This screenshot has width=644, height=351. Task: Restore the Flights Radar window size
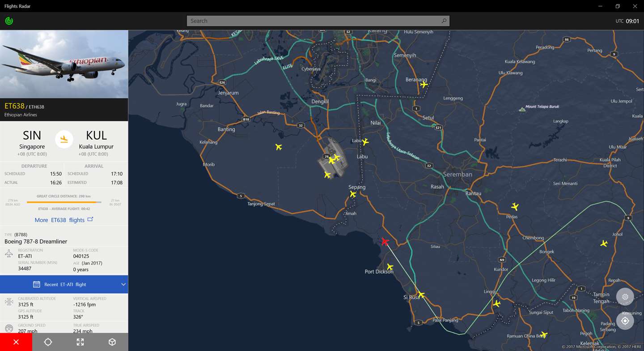point(617,6)
